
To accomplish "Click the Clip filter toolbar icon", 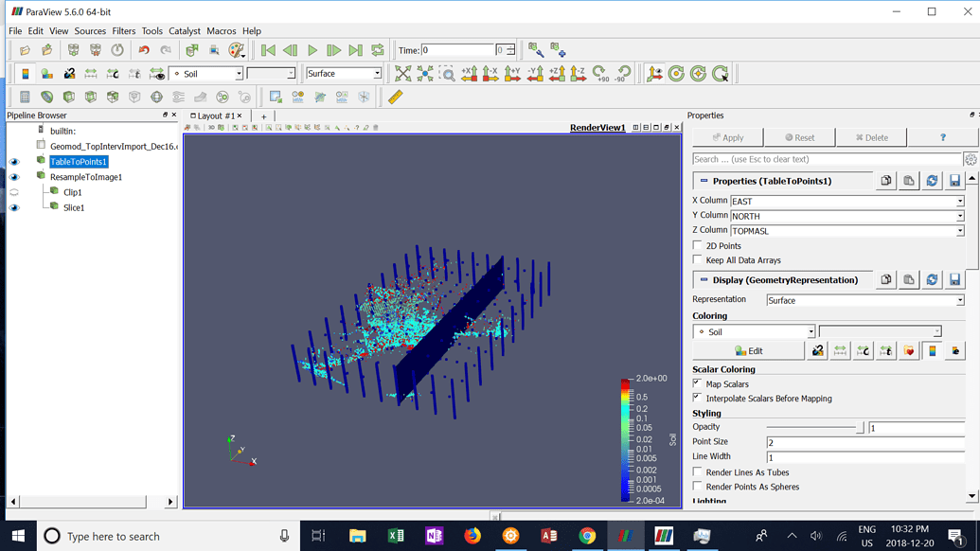I will click(69, 97).
